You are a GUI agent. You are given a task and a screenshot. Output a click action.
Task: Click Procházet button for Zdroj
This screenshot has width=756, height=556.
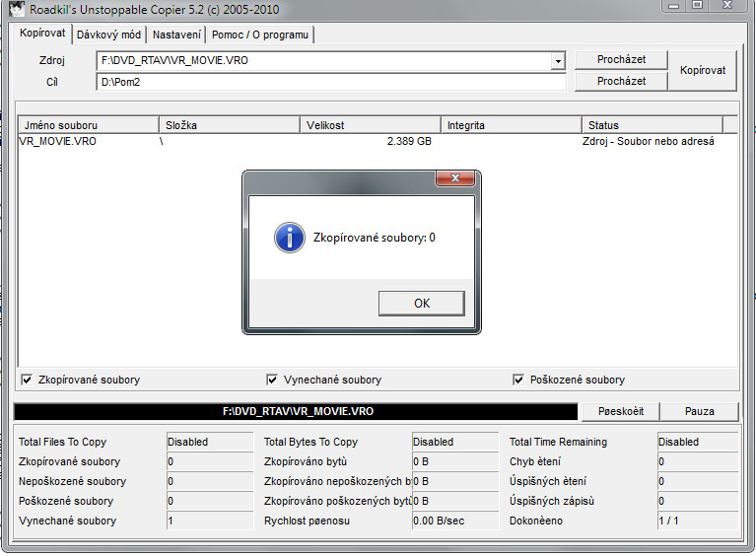[621, 60]
